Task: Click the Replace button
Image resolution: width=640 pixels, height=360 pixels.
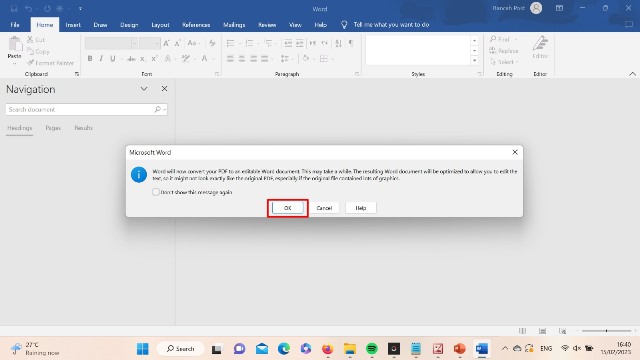Action: point(504,51)
